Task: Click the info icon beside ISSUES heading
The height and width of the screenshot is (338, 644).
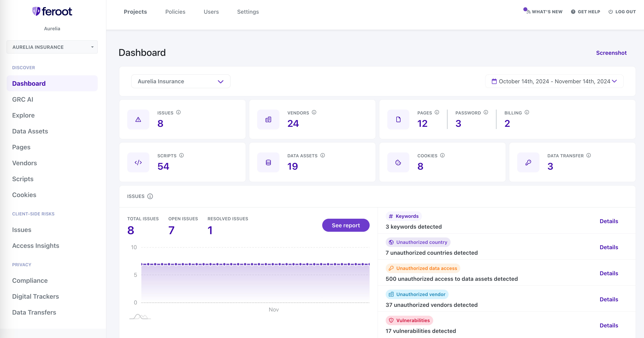Action: coord(150,197)
